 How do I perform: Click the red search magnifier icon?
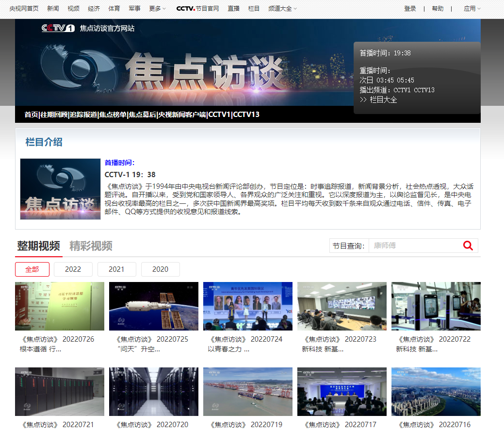tap(468, 246)
